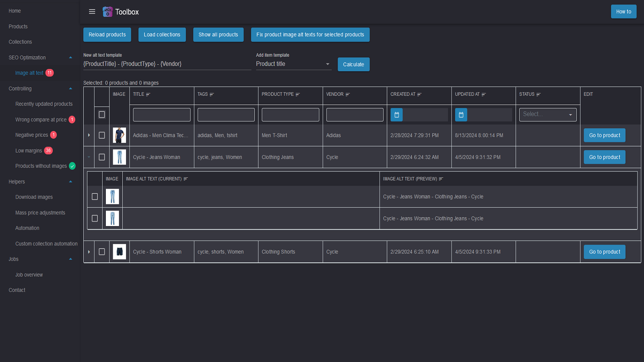Image resolution: width=644 pixels, height=362 pixels.
Task: Open the Created At calendar picker
Action: (396, 115)
